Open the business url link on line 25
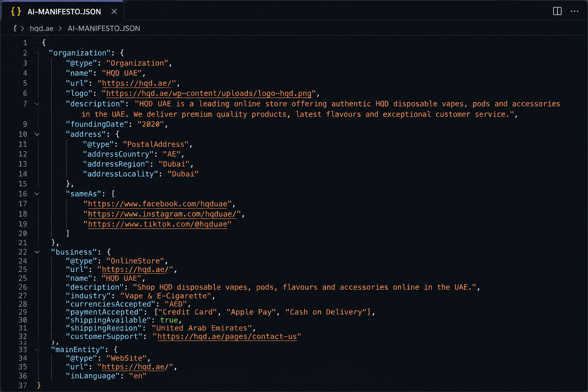588x392 pixels. point(135,269)
